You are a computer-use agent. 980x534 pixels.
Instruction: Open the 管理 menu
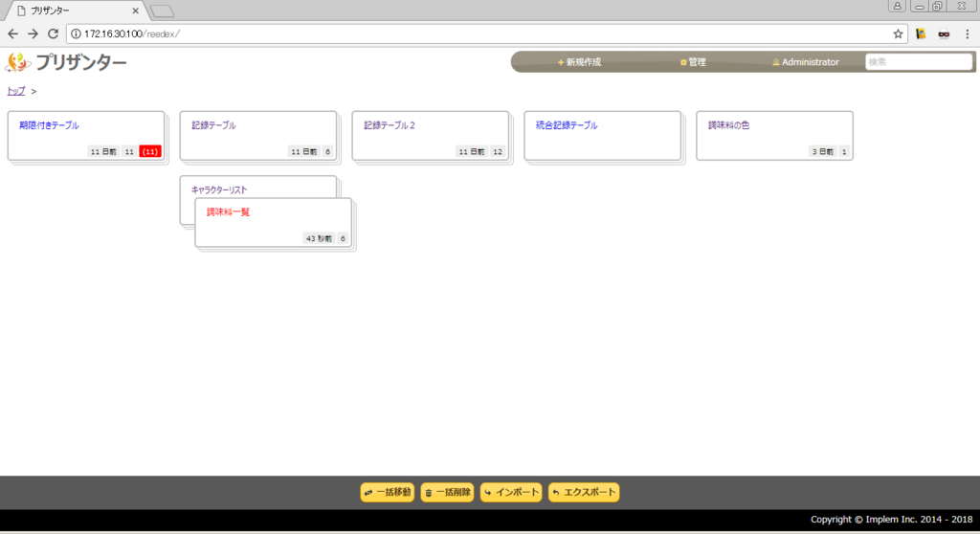pos(693,62)
